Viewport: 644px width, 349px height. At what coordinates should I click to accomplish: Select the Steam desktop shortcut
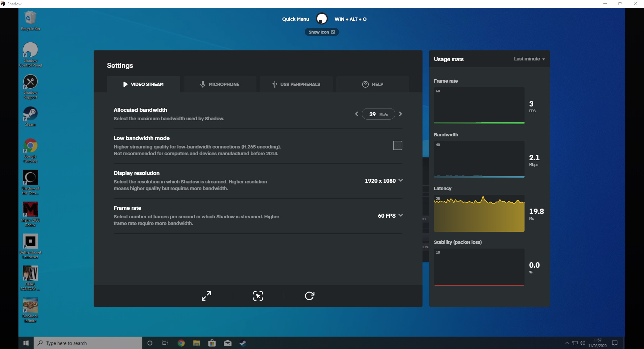(x=30, y=117)
